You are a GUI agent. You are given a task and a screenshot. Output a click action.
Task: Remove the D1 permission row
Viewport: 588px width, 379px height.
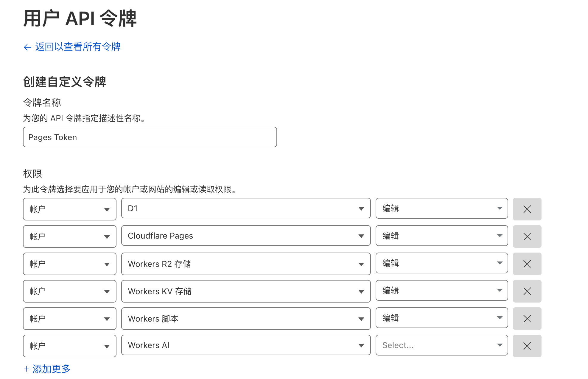[x=527, y=209]
